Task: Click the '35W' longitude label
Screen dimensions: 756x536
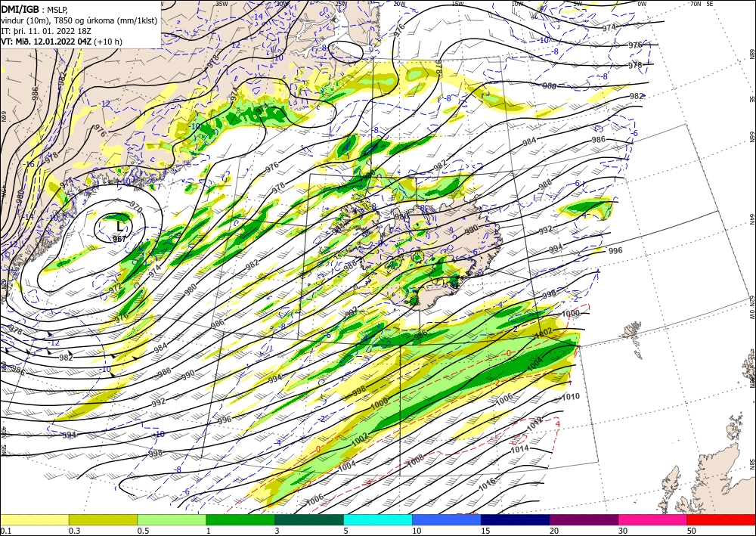Action: [x=222, y=4]
